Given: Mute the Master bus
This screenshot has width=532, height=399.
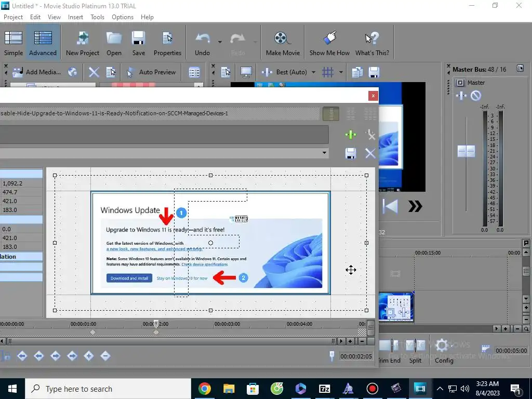Looking at the screenshot, I should pyautogui.click(x=476, y=96).
